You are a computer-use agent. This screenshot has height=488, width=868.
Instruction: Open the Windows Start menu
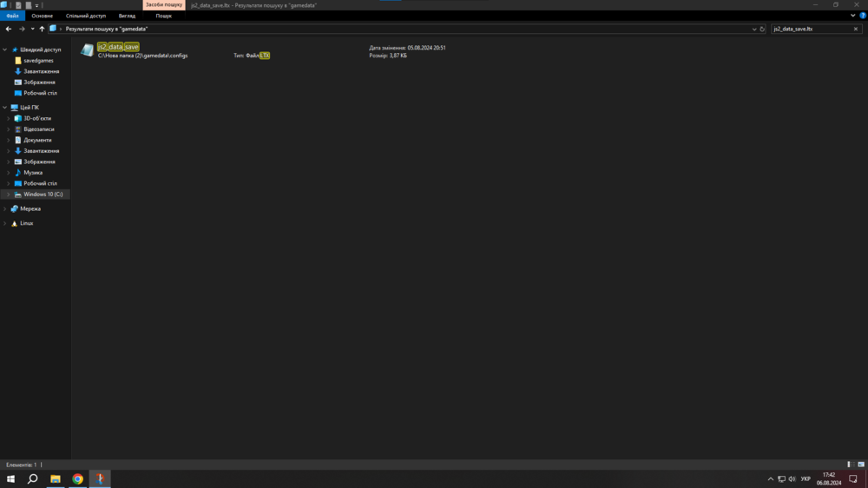[10, 478]
